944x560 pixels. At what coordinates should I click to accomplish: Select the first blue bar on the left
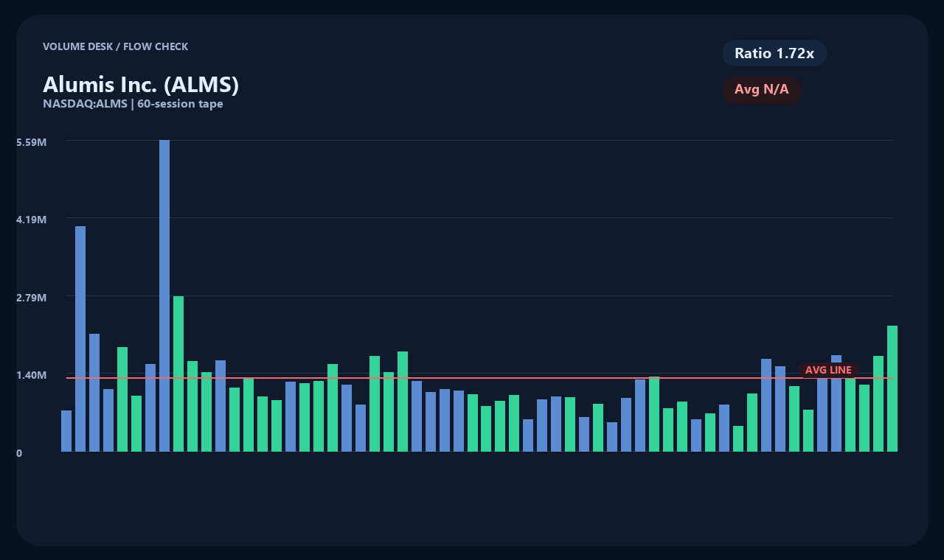(x=66, y=431)
